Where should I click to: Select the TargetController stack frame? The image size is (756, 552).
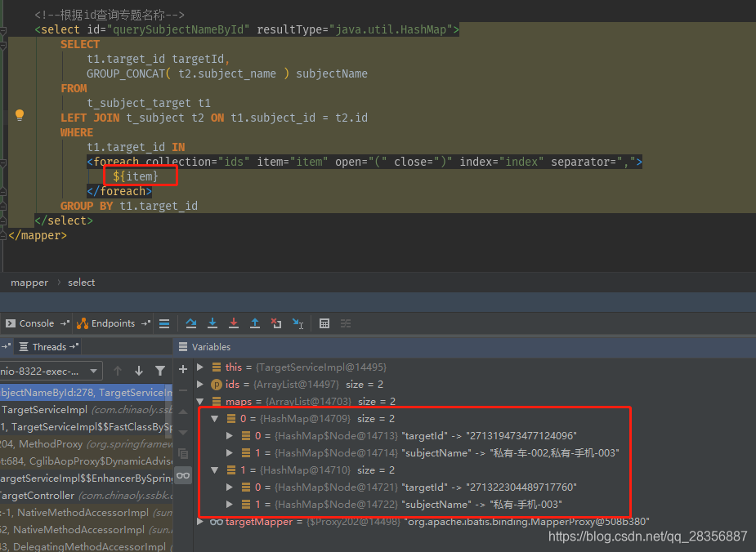tap(86, 496)
